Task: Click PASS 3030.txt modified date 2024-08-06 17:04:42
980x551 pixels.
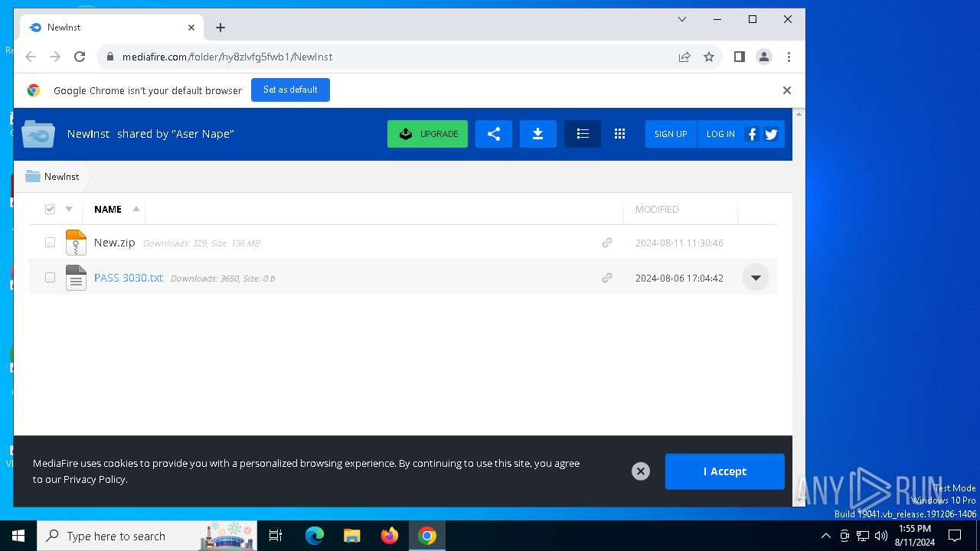Action: [679, 279]
